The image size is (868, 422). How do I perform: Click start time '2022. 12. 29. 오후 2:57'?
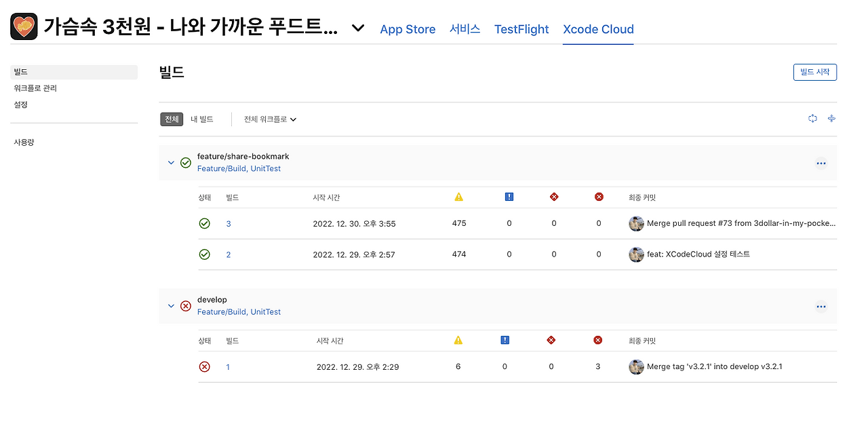tap(354, 254)
